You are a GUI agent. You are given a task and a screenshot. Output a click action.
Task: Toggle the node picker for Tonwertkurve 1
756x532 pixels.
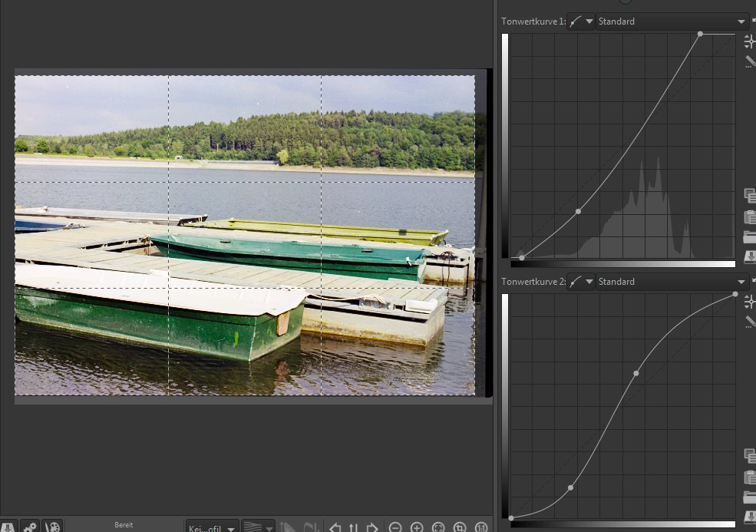click(x=750, y=42)
